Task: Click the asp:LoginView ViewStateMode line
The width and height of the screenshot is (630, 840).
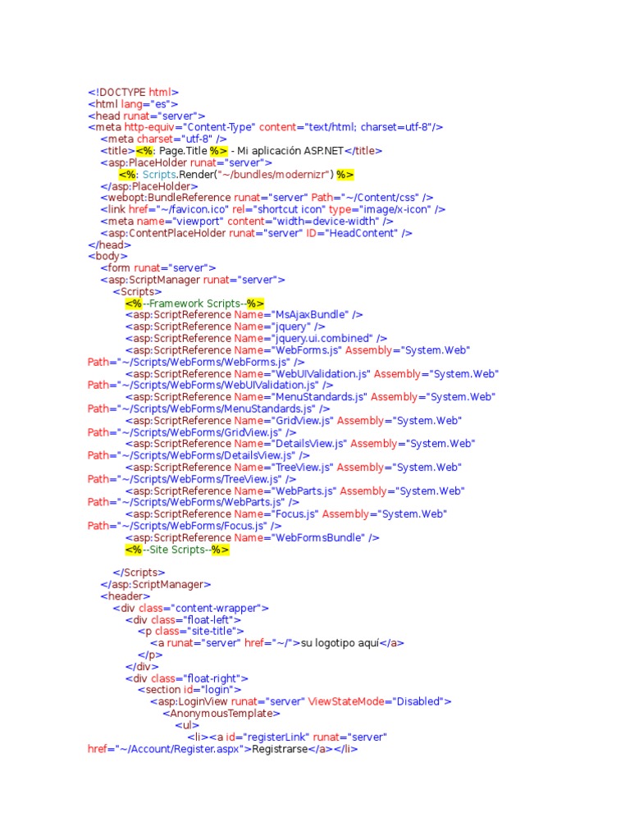Action: point(300,701)
